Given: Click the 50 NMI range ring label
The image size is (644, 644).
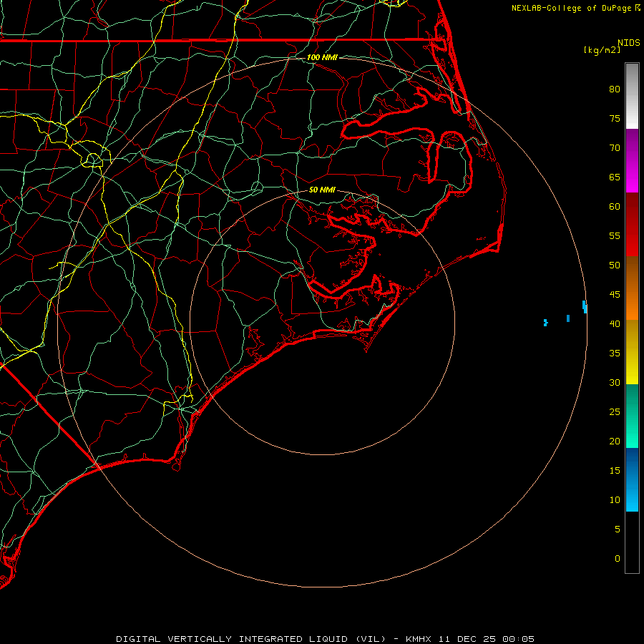Looking at the screenshot, I should (x=322, y=190).
